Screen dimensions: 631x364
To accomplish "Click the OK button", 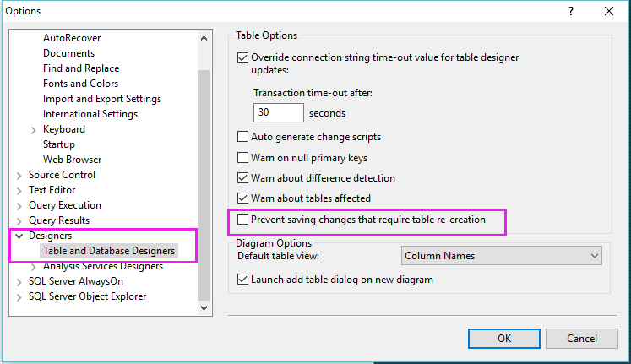I will pyautogui.click(x=504, y=338).
